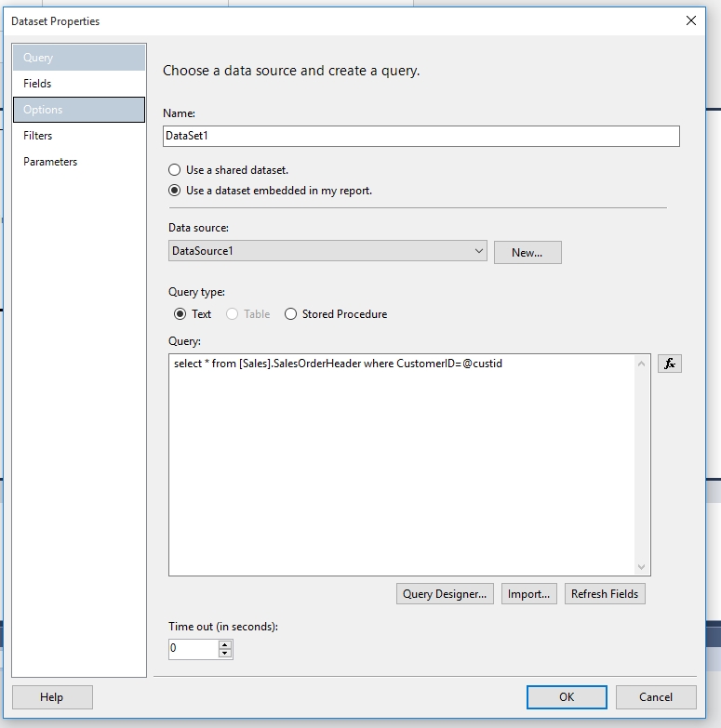Screen dimensions: 721x728
Task: Select 'Use a shared dataset' radio button
Action: pyautogui.click(x=174, y=170)
